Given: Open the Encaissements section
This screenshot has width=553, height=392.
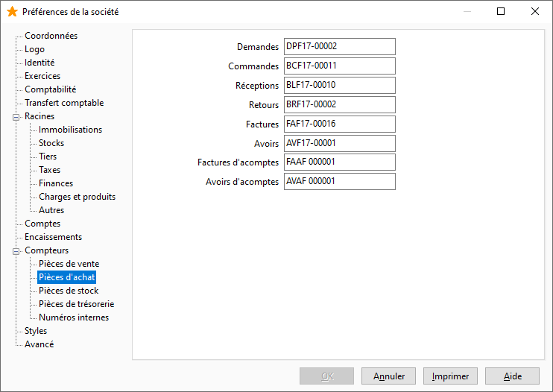Looking at the screenshot, I should click(x=53, y=237).
